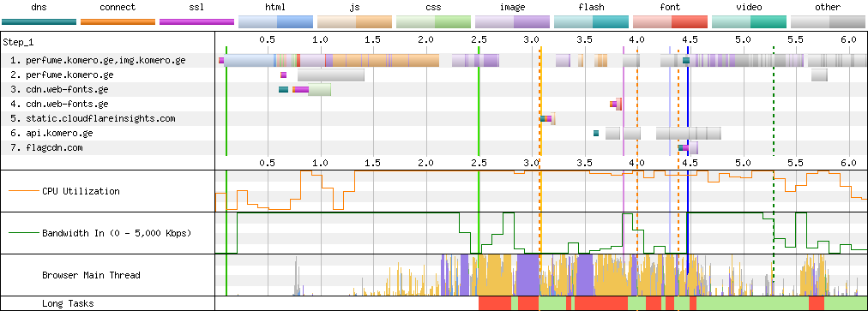
Task: Click the flash legend color bar
Action: click(x=591, y=21)
